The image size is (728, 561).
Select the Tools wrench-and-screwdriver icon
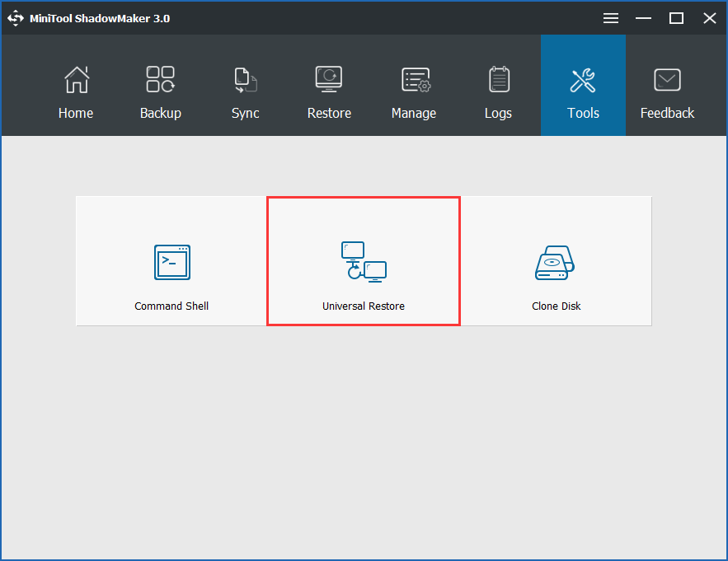(583, 80)
